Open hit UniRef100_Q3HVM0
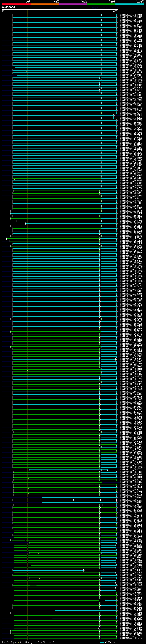 pyautogui.click(x=131, y=17)
